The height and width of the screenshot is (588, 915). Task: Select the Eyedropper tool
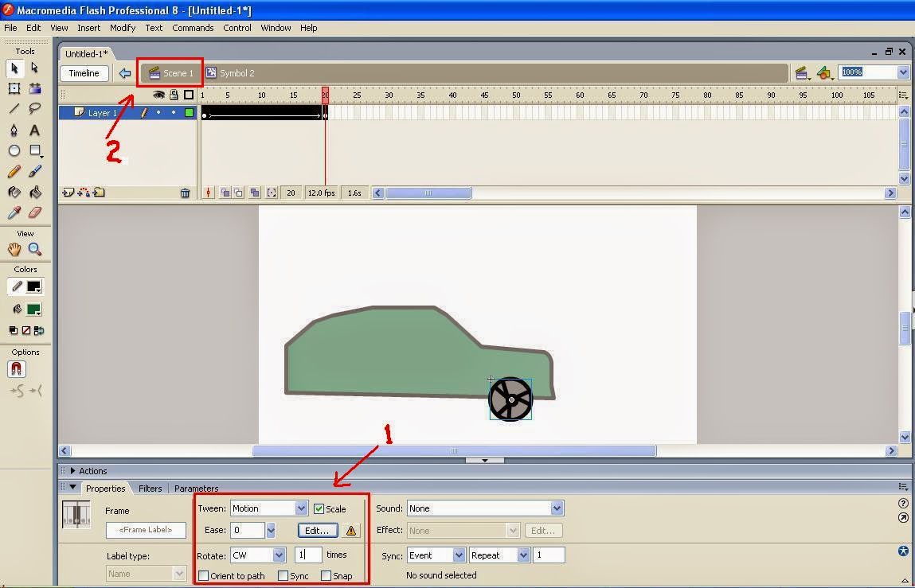pos(14,212)
